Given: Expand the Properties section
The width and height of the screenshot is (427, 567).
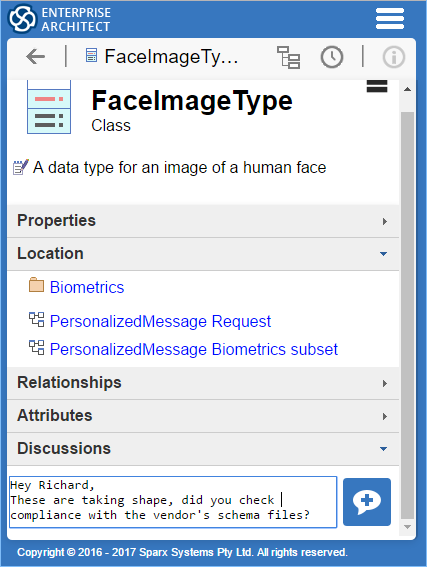Looking at the screenshot, I should (203, 221).
